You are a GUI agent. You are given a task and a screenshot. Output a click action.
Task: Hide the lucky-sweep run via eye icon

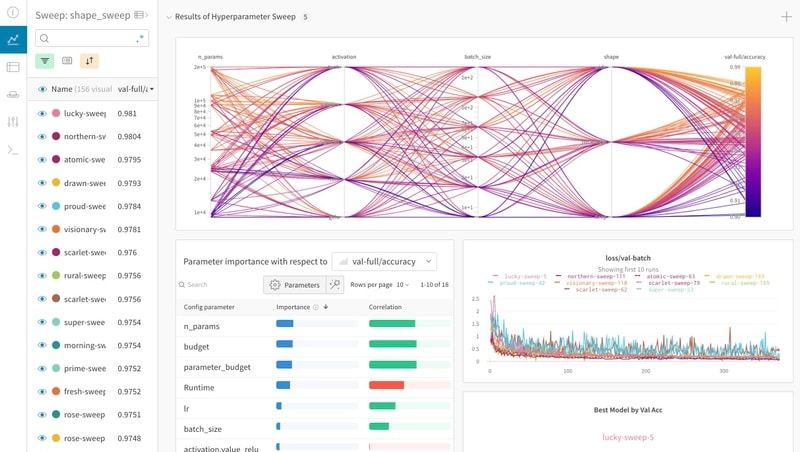[x=42, y=113]
